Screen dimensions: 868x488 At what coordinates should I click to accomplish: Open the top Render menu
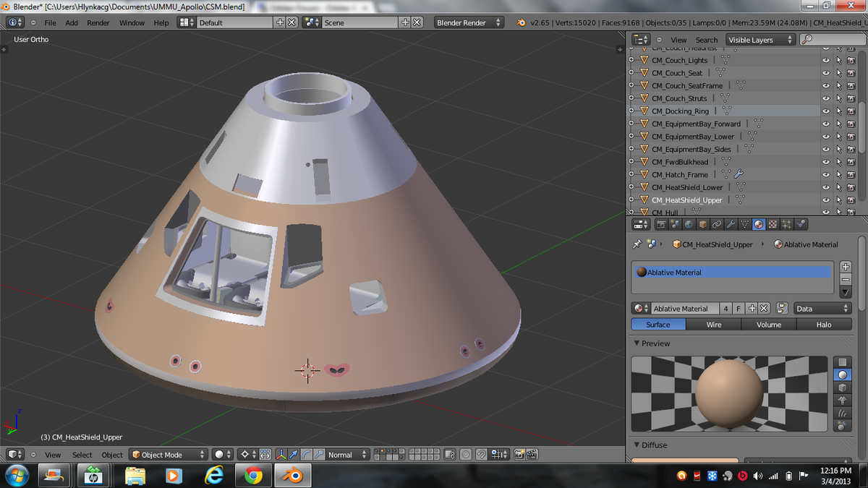click(98, 22)
